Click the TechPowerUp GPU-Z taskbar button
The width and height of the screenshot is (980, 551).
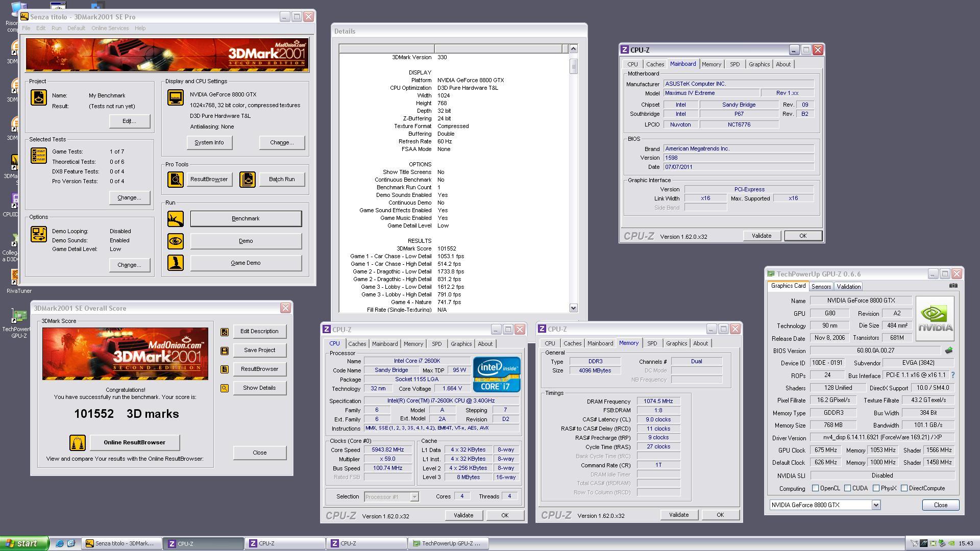click(x=449, y=543)
